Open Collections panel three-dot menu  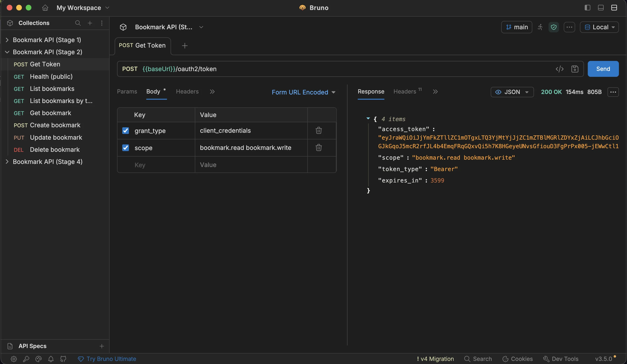pyautogui.click(x=102, y=23)
